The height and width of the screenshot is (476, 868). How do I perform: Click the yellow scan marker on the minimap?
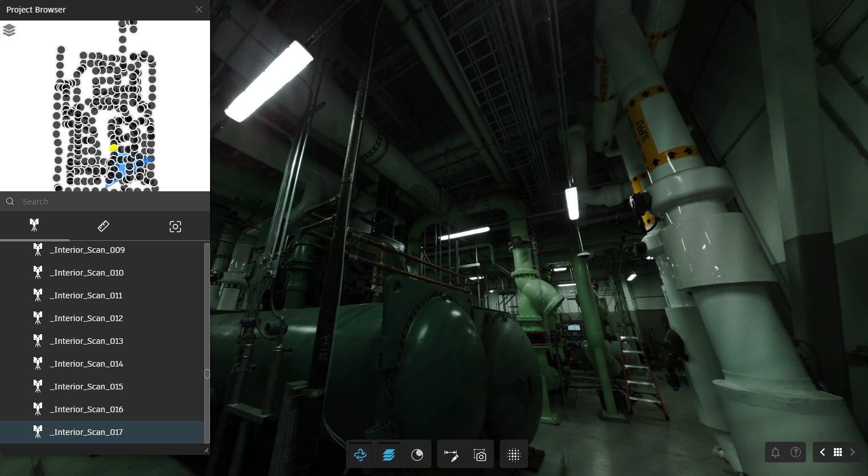pos(113,147)
